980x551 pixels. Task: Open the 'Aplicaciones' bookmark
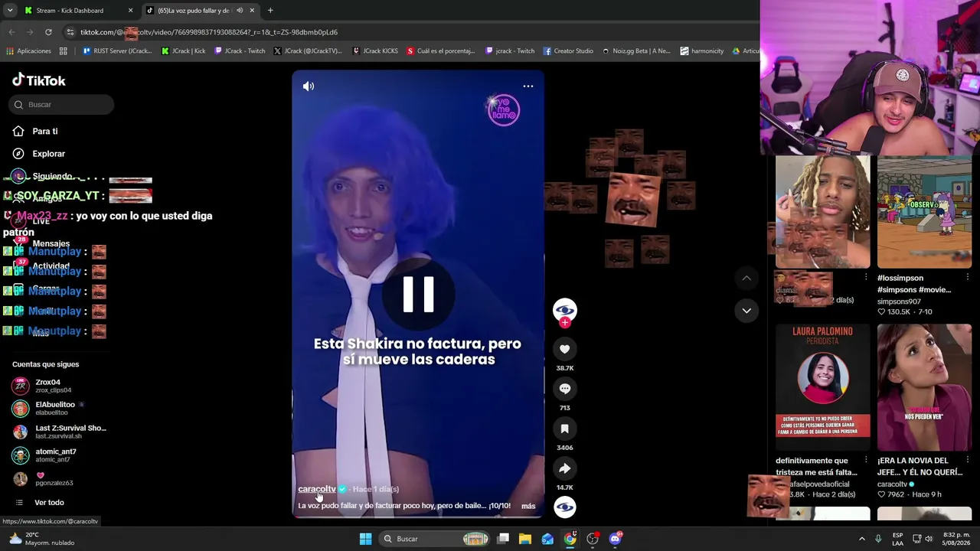(28, 51)
